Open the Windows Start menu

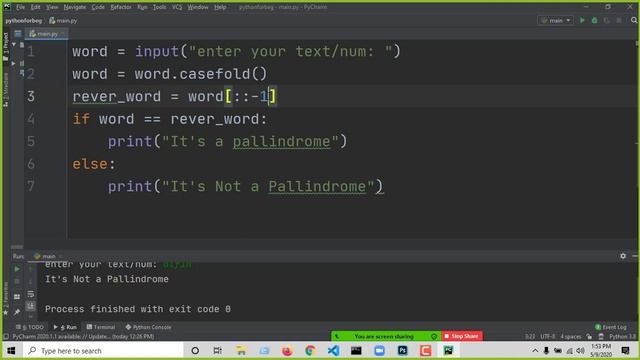pos(11,351)
